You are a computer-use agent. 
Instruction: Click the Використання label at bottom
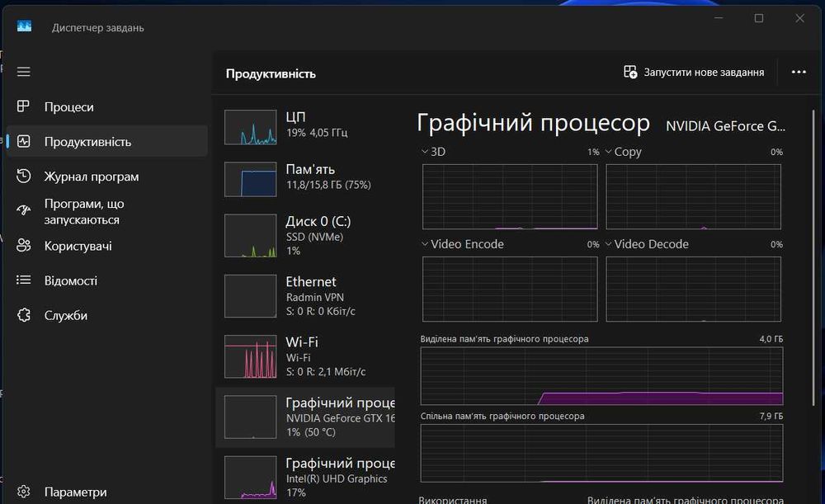click(452, 500)
